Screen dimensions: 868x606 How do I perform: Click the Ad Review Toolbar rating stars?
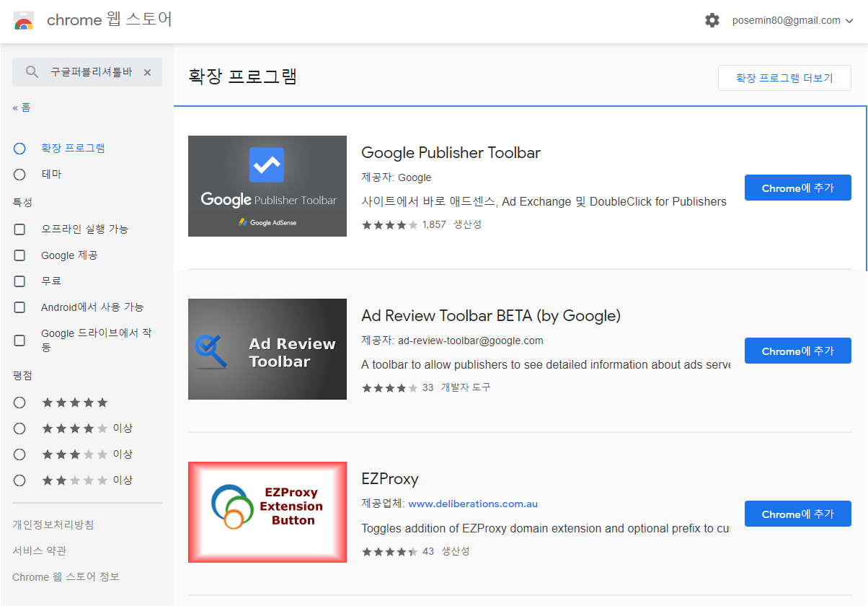click(x=389, y=388)
